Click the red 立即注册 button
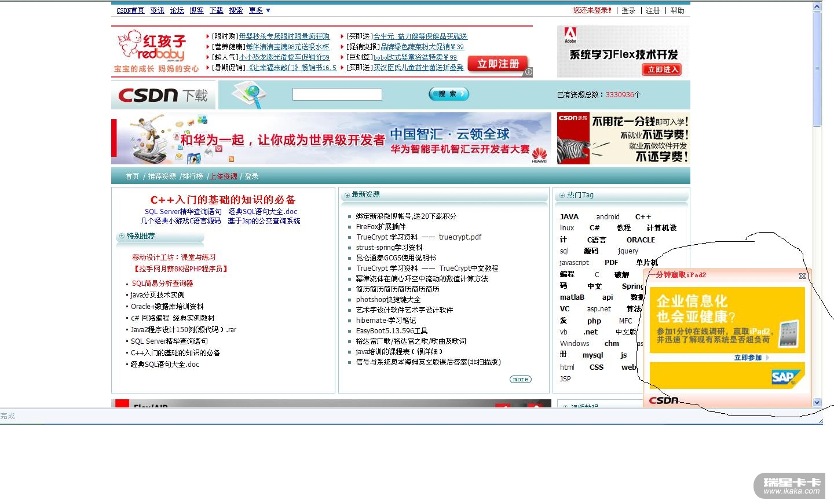Image resolution: width=834 pixels, height=504 pixels. tap(498, 64)
